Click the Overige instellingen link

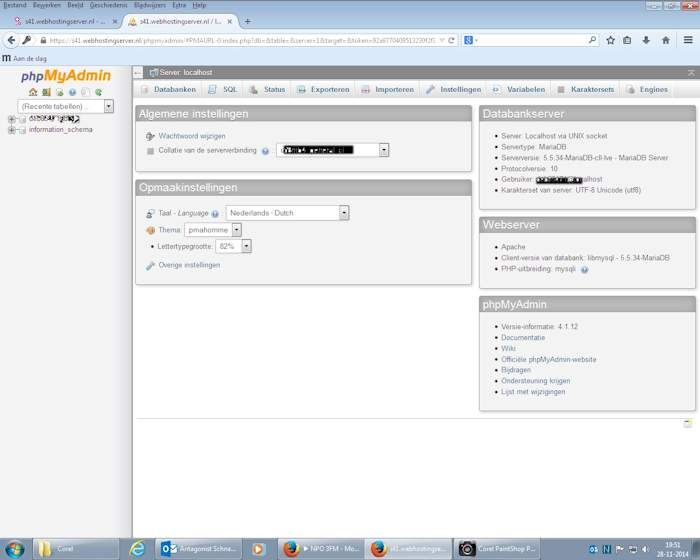(x=189, y=265)
